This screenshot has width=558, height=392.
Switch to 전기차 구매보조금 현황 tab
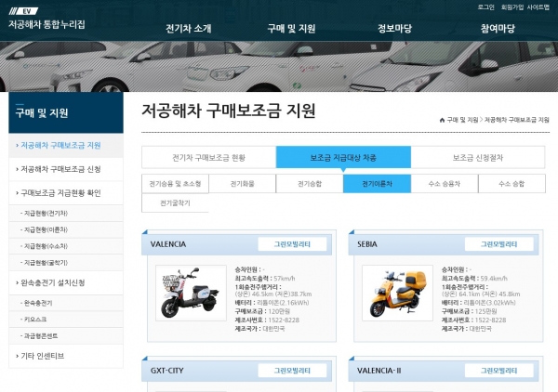[208, 157]
